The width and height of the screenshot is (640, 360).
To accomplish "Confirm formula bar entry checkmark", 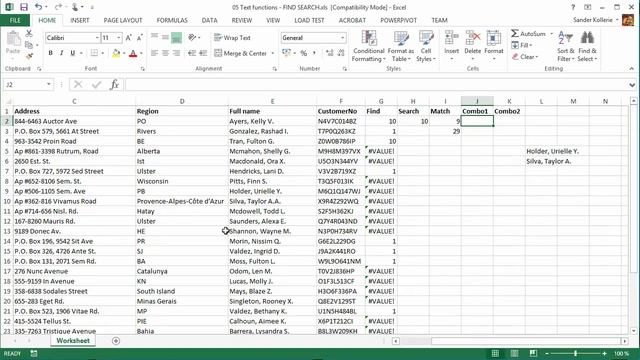I will [x=96, y=84].
